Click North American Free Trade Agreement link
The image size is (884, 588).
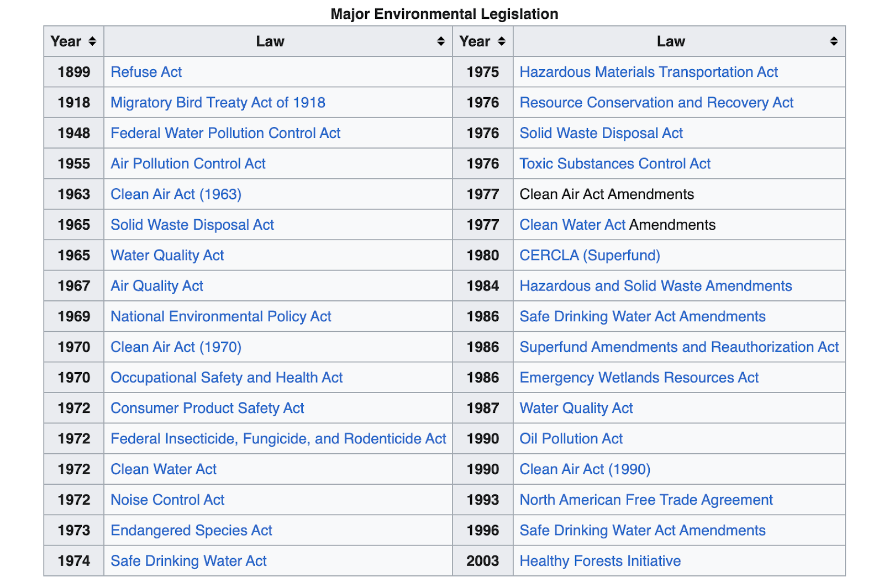pyautogui.click(x=646, y=500)
